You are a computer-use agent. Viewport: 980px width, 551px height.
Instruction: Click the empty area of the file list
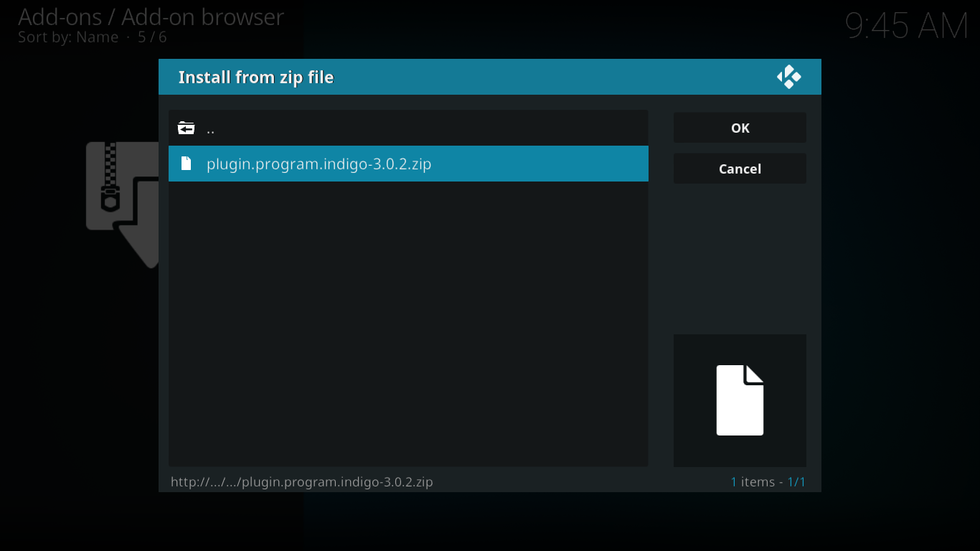click(x=408, y=323)
